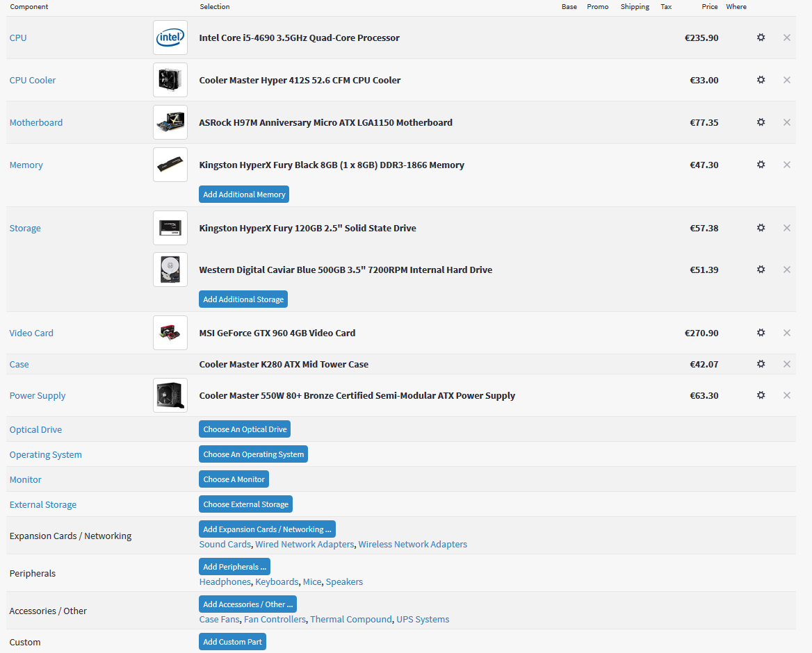This screenshot has height=653, width=812.
Task: Open gear options for ASRock H97M motherboard
Action: pos(761,122)
